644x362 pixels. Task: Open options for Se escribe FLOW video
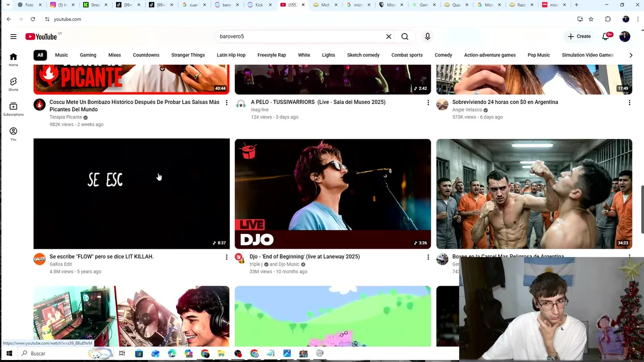tap(226, 257)
